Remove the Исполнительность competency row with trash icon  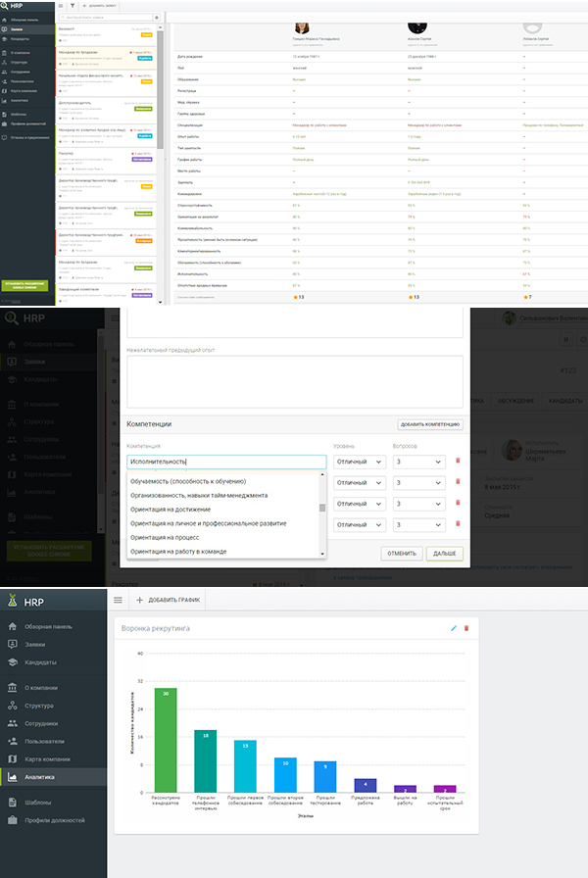[x=457, y=462]
